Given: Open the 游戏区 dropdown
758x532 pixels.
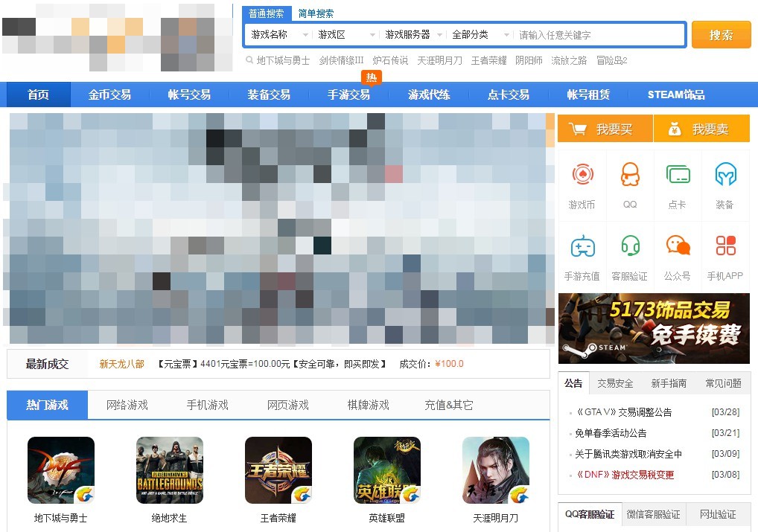Looking at the screenshot, I should pos(345,35).
